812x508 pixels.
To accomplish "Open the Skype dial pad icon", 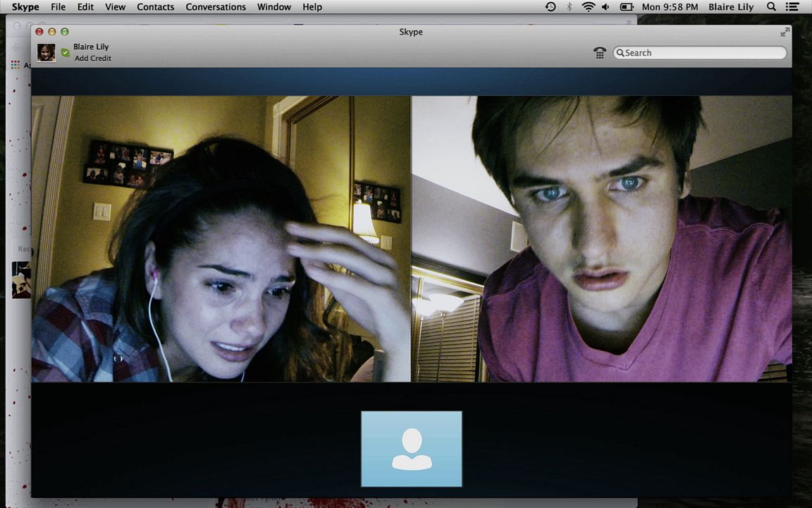I will [600, 53].
